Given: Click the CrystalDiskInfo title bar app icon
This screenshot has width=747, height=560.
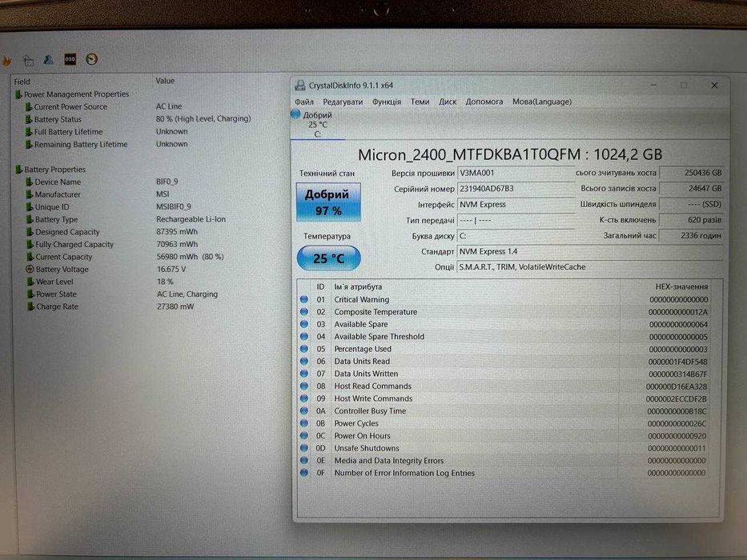Looking at the screenshot, I should 299,86.
